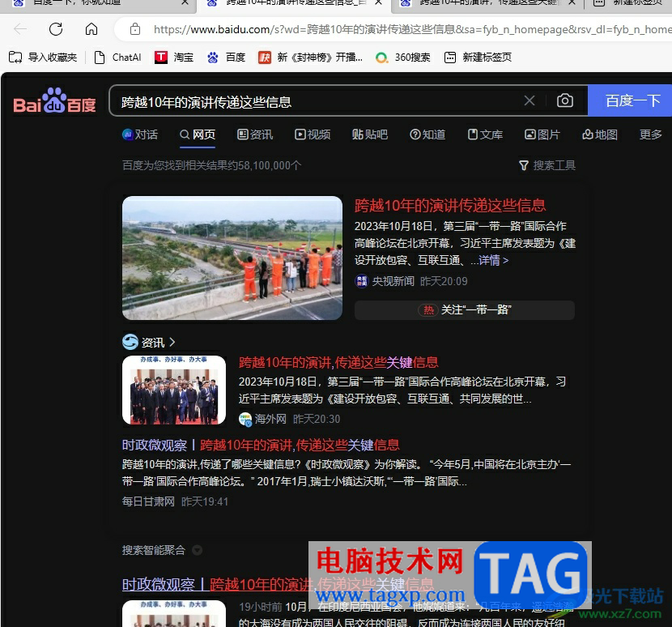Click the 百度一下 search button
The height and width of the screenshot is (627, 672).
[x=632, y=100]
